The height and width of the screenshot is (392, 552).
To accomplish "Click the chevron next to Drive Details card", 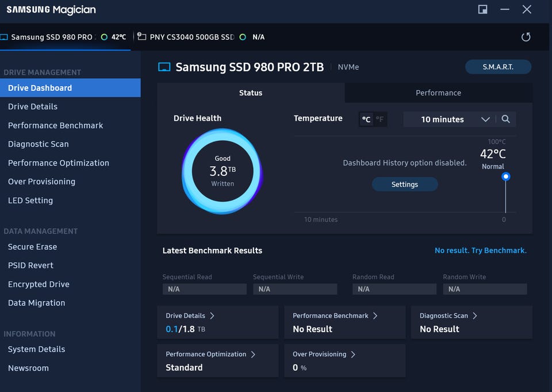I will click(x=212, y=316).
